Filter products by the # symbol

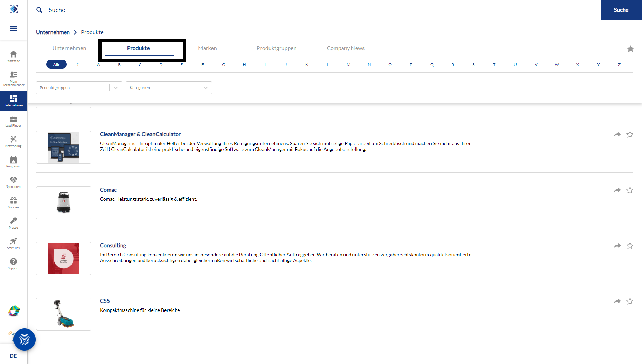(78, 65)
